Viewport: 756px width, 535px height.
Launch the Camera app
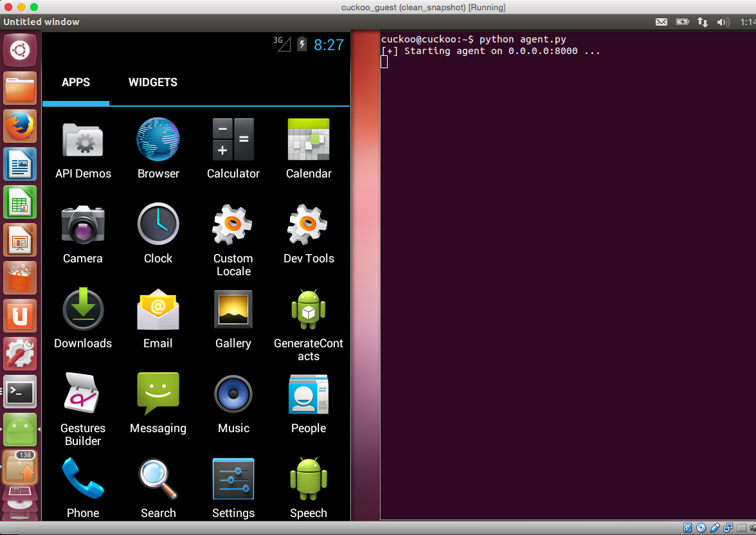83,234
